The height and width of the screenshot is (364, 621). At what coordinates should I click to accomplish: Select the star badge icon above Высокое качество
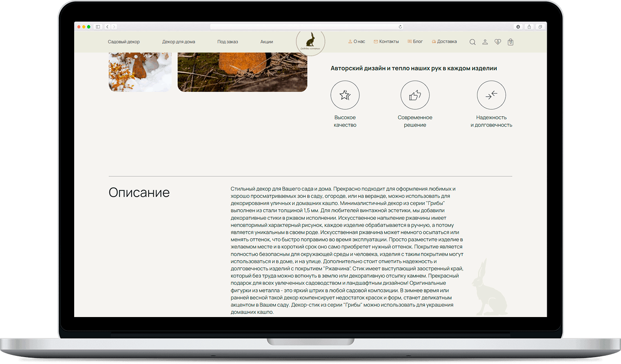(x=345, y=95)
